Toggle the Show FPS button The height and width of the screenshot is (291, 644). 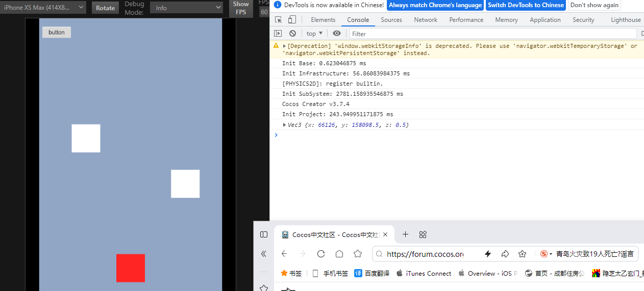(241, 8)
